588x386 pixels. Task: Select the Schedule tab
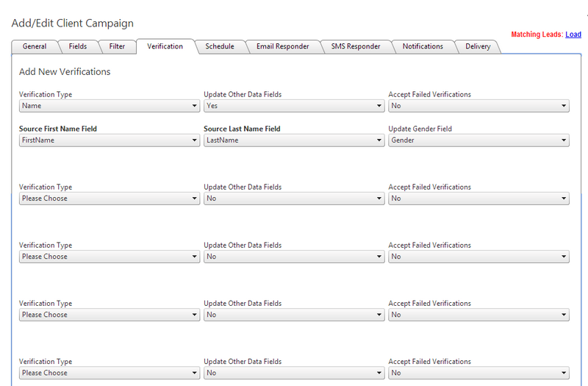click(220, 46)
